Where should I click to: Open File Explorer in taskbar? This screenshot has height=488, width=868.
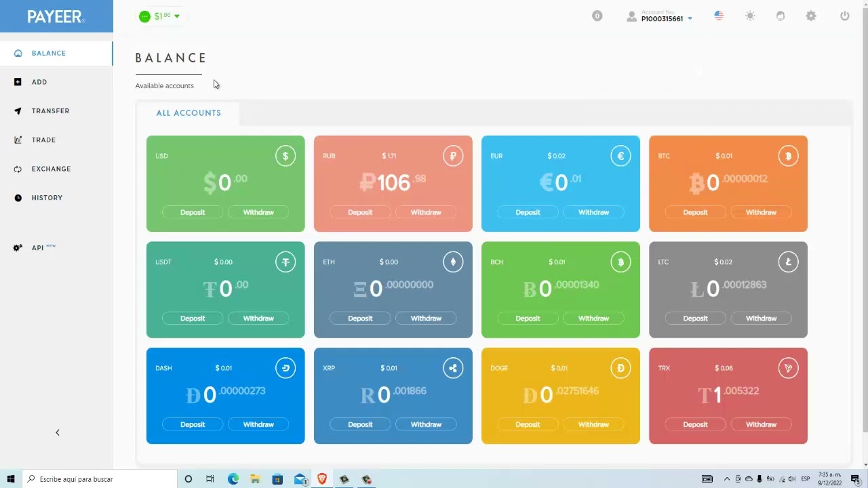255,479
